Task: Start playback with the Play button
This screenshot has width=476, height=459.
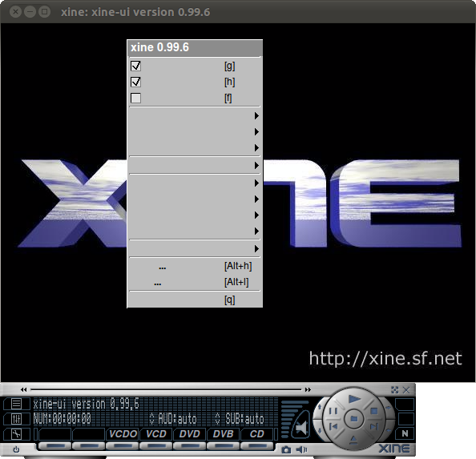Action: point(353,398)
